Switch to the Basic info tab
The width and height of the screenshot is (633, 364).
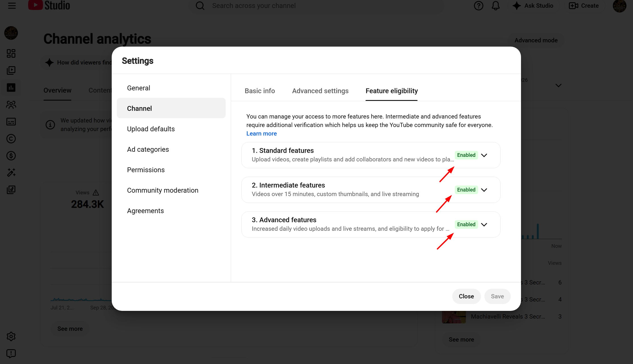260,91
